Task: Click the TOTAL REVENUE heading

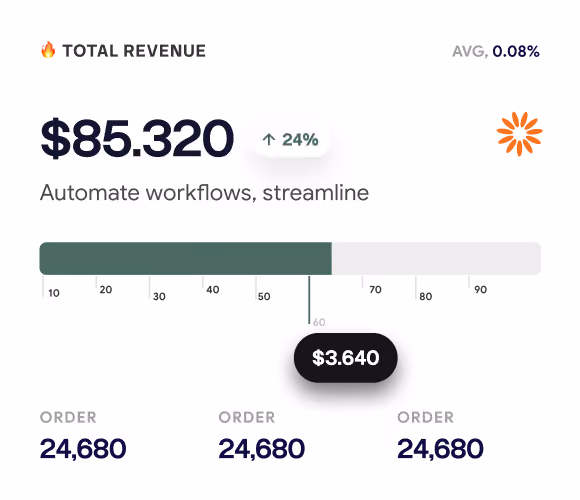Action: coord(134,51)
